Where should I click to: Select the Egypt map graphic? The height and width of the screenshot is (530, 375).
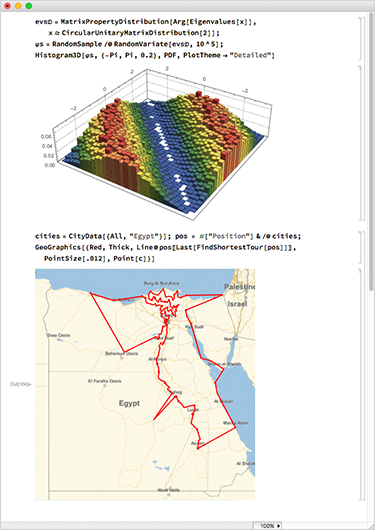click(145, 384)
